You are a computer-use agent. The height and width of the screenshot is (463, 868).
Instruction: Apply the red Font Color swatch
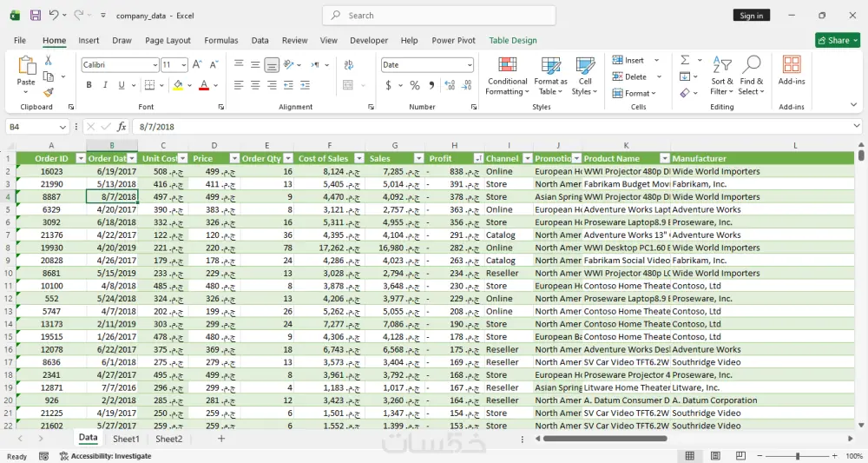204,85
